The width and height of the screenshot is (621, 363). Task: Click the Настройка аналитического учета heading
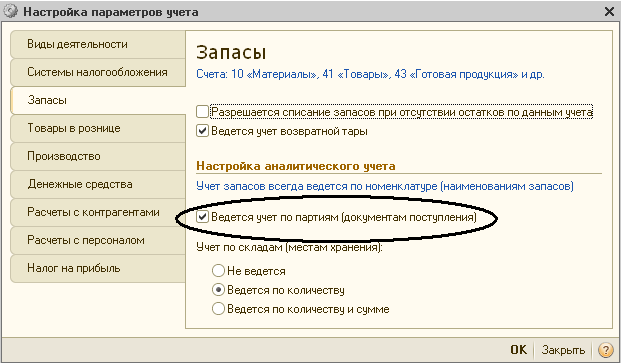(x=296, y=166)
